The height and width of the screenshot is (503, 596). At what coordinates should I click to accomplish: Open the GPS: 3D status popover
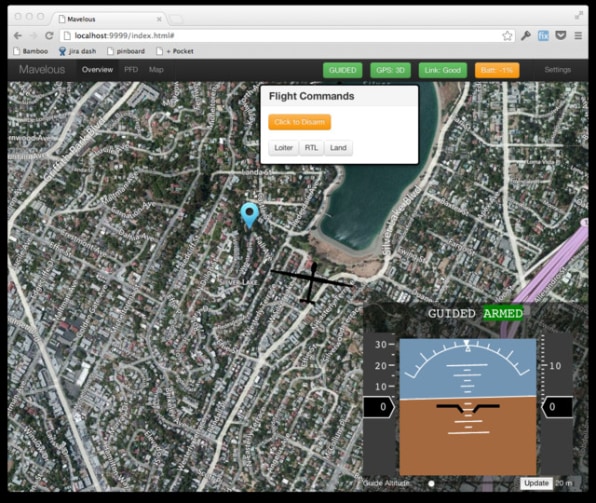coord(390,70)
